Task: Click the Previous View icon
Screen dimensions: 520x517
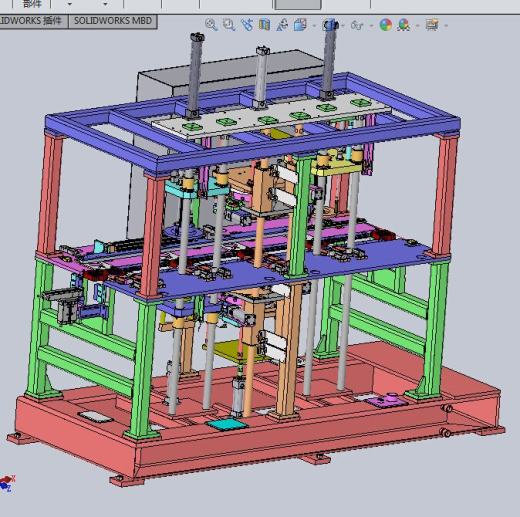Action: (247, 25)
